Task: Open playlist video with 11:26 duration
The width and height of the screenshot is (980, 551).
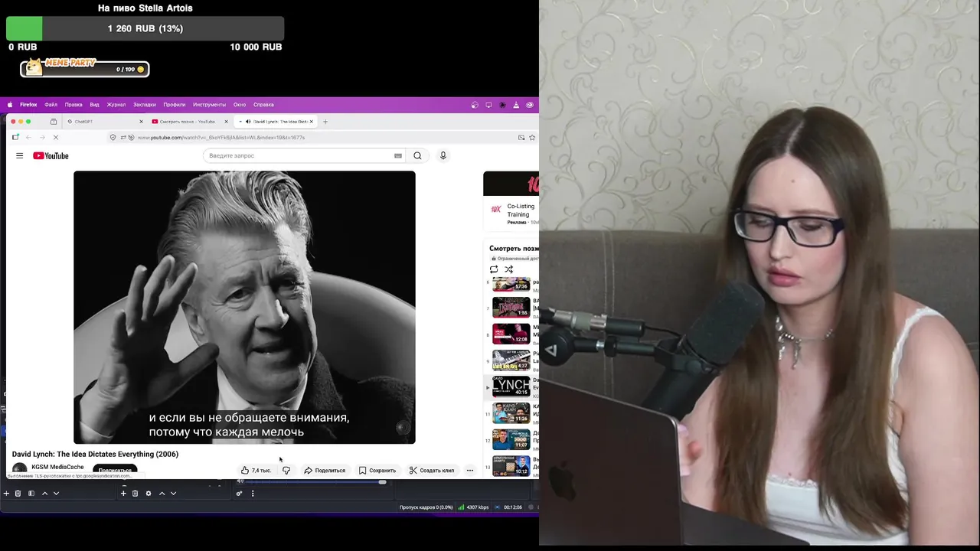Action: pos(511,412)
